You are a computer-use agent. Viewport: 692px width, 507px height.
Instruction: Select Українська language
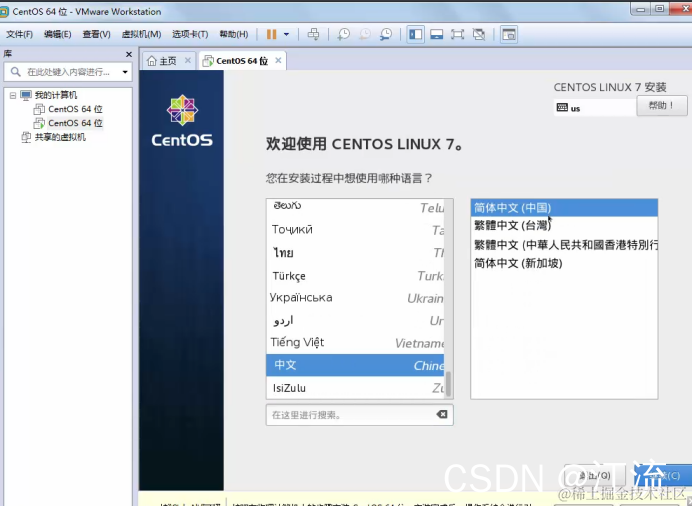(x=355, y=298)
